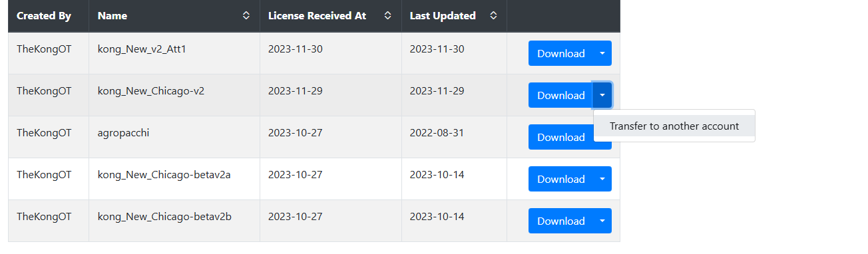The image size is (868, 254).
Task: Download the agropacchi license
Action: (x=560, y=137)
